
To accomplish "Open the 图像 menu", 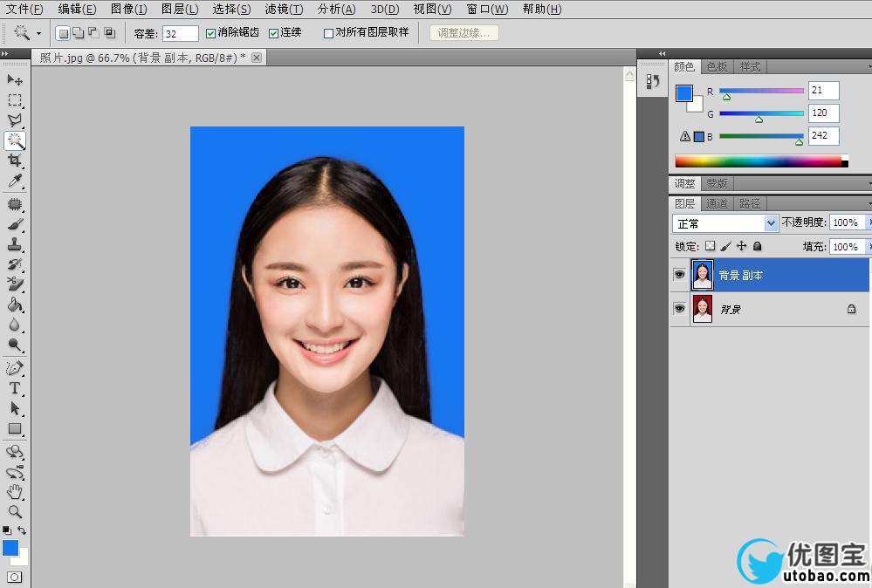I will click(x=128, y=9).
